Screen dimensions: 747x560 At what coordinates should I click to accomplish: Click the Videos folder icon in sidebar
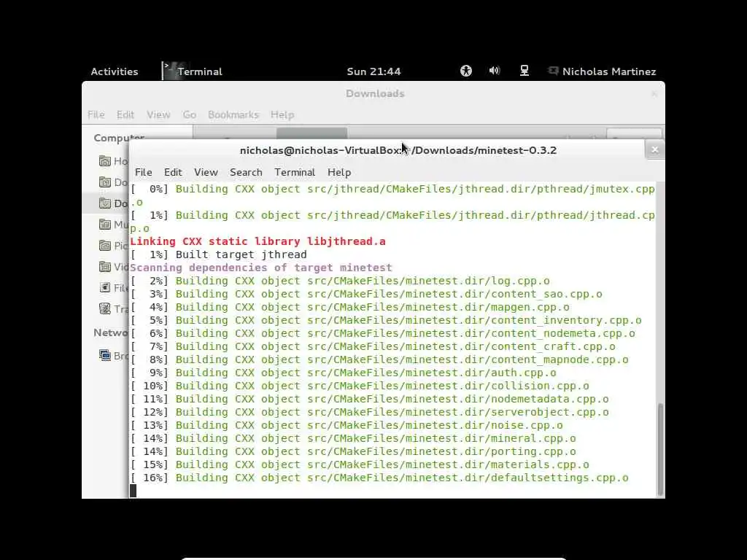[x=105, y=267]
